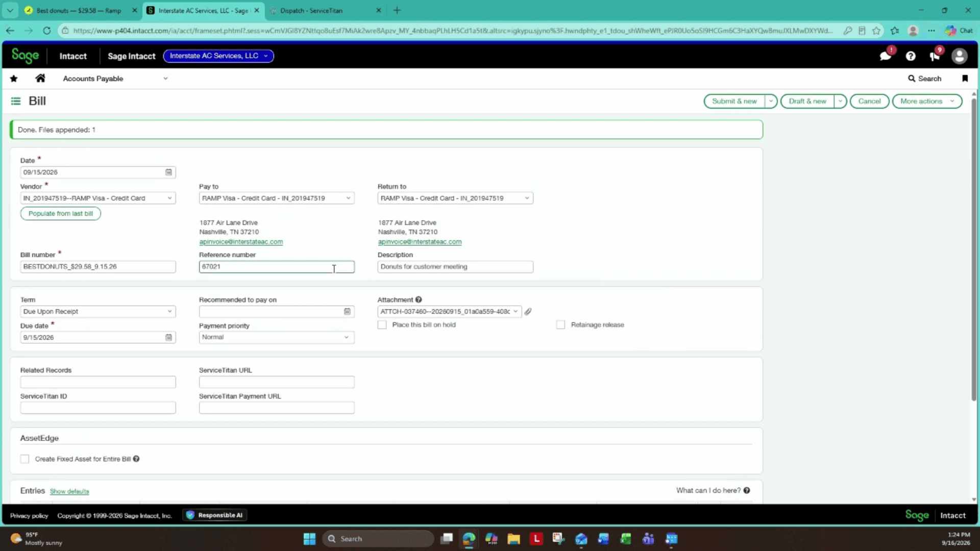980x551 pixels.
Task: Open the Payment priority dropdown
Action: pos(277,337)
